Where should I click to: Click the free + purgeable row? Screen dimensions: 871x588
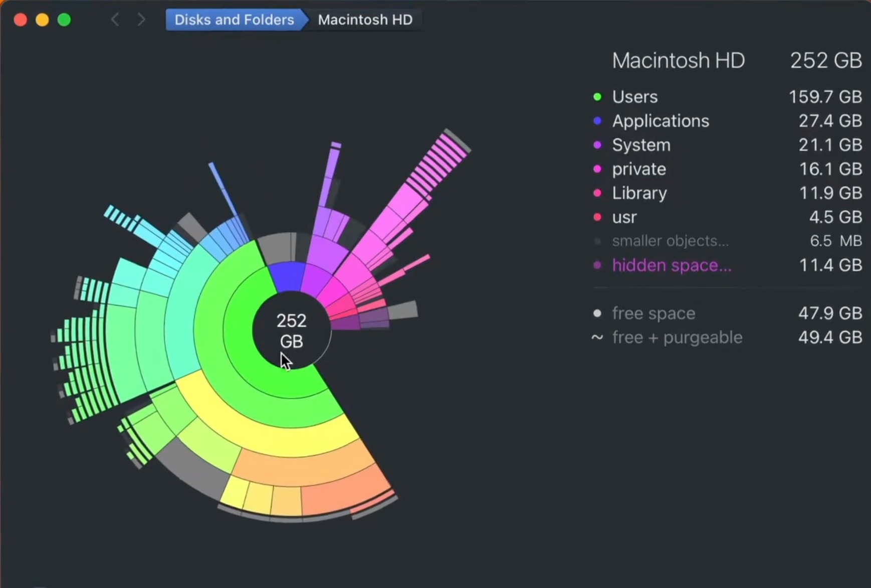(727, 337)
